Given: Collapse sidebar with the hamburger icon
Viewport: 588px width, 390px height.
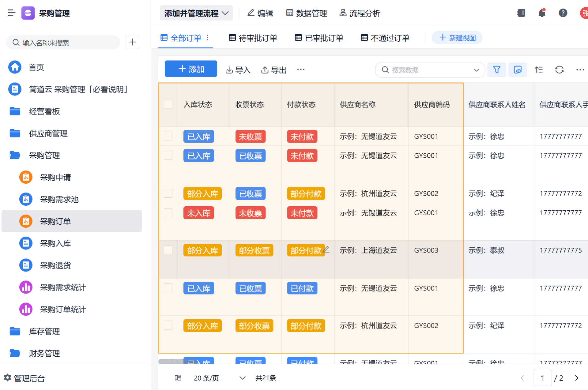Looking at the screenshot, I should [11, 13].
